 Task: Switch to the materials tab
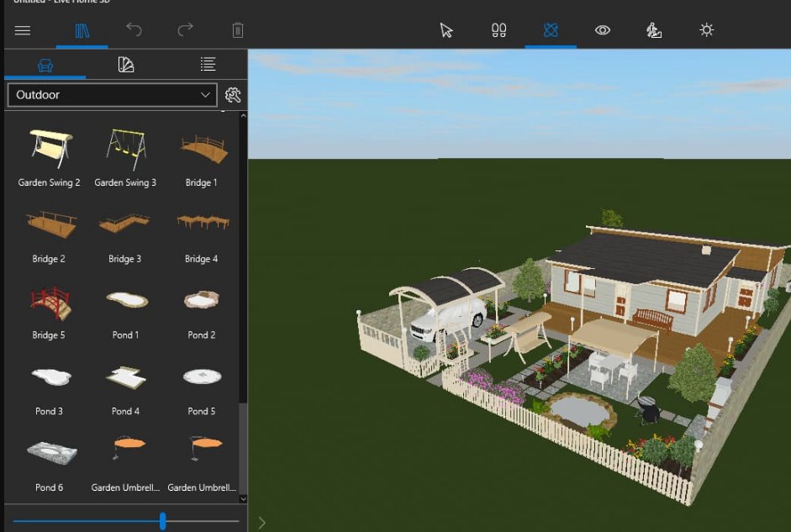tap(125, 65)
